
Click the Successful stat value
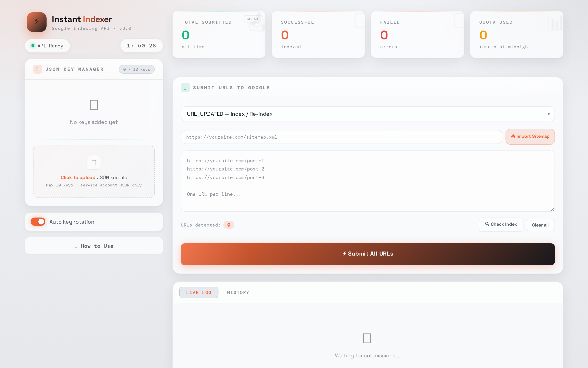point(285,35)
